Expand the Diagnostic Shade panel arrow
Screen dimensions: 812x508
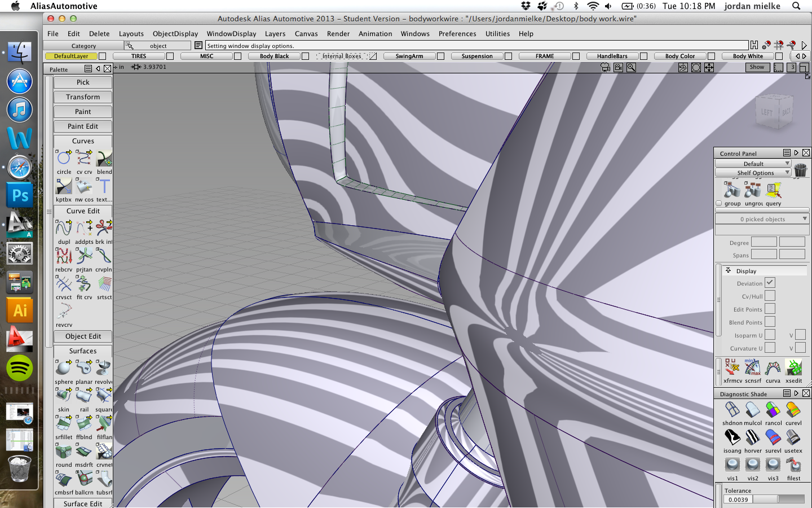[796, 393]
